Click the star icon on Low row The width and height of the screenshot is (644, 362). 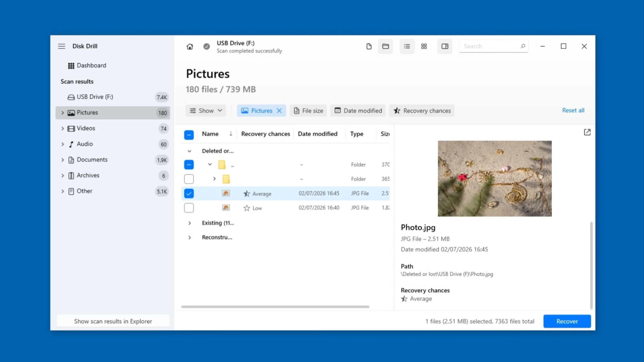[x=247, y=208]
